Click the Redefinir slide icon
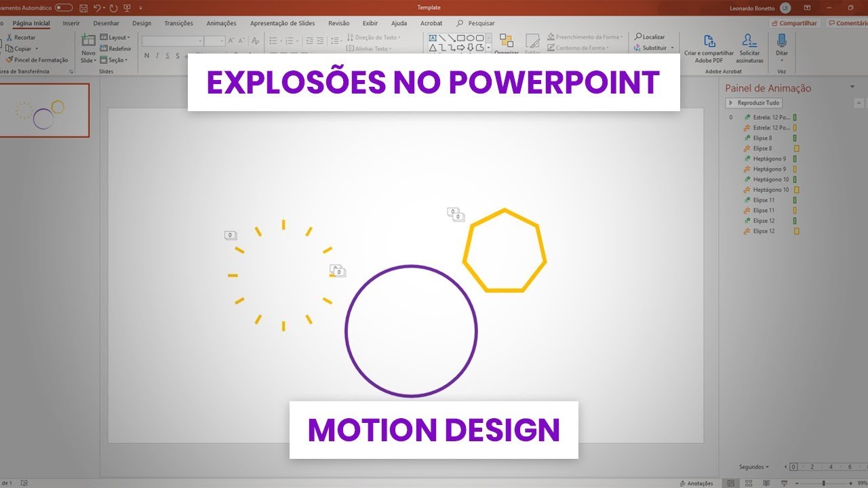The height and width of the screenshot is (488, 868). pyautogui.click(x=104, y=48)
